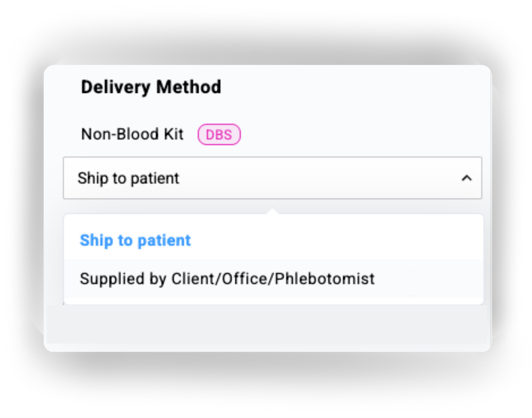Tap the DBS tag beside Non-Blood Kit
The image size is (532, 418).
(x=219, y=134)
